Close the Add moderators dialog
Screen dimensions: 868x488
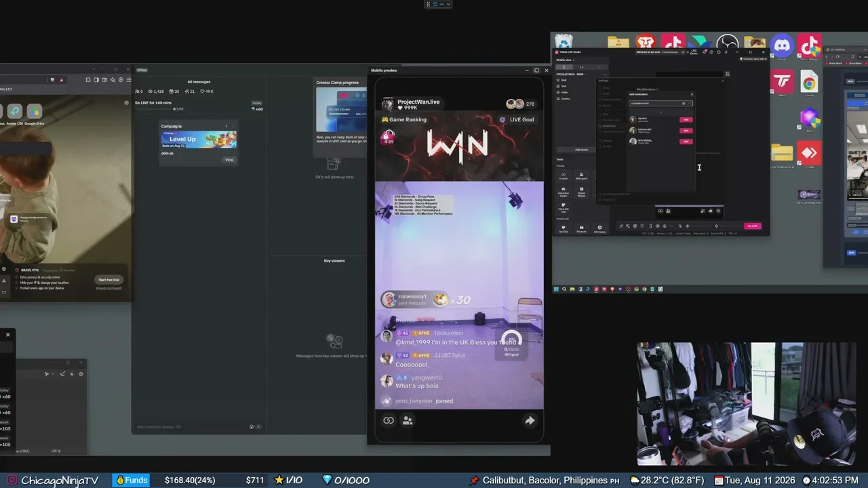tap(692, 94)
